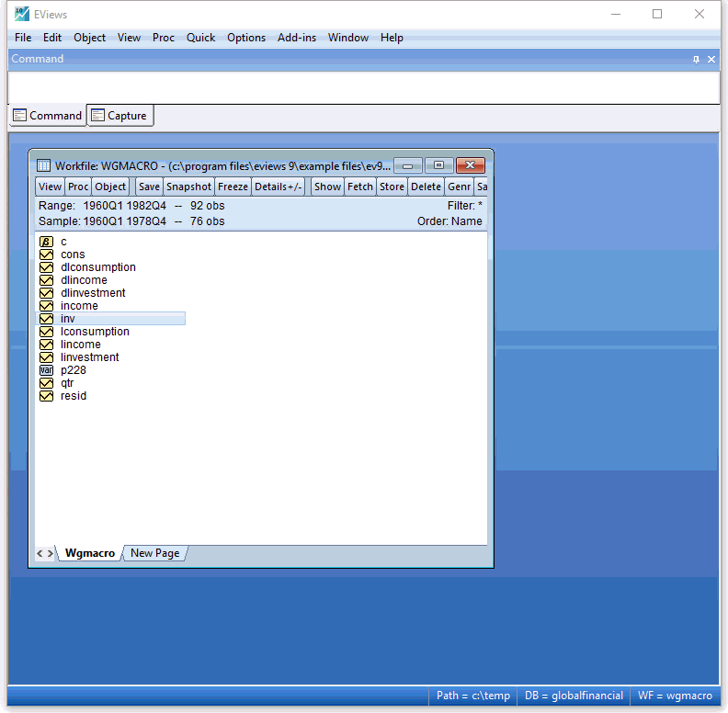Toggle the Details+/- button
The height and width of the screenshot is (713, 728).
[x=279, y=187]
